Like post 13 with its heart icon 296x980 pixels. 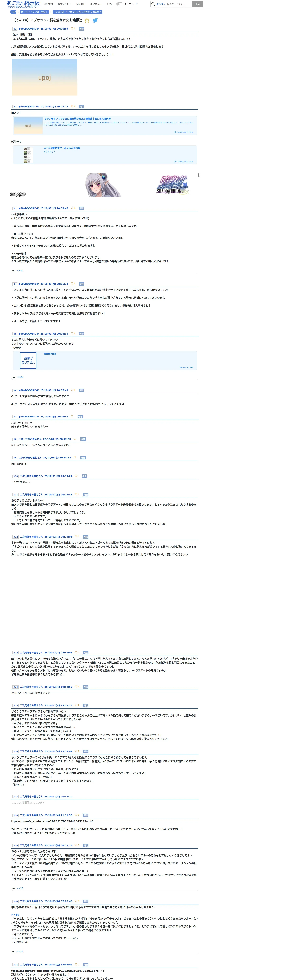(x=76, y=653)
